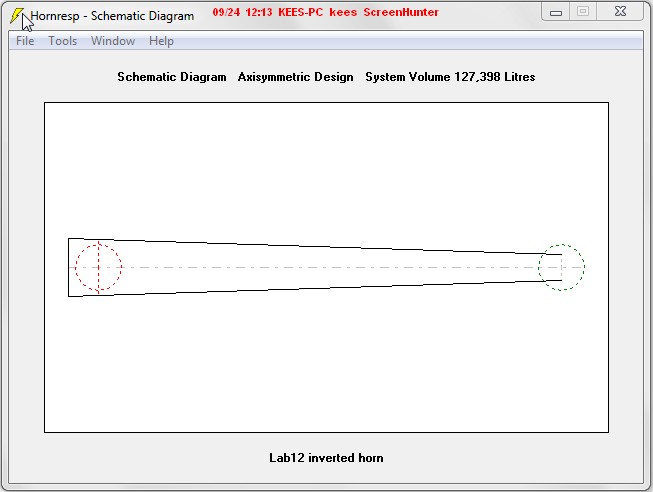Close the Hornresp Schematic Diagram window
This screenshot has height=492, width=653.
[620, 11]
